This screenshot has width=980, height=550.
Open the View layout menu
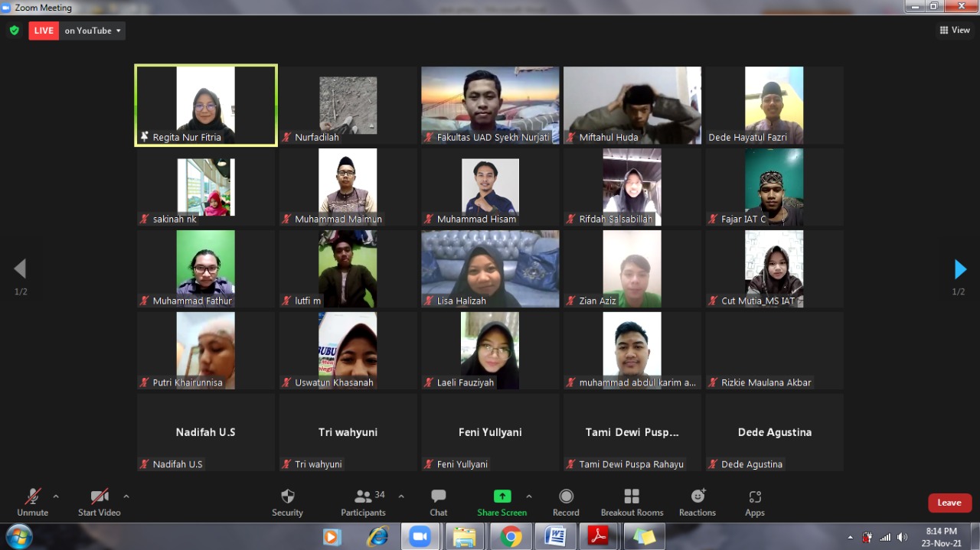(x=955, y=31)
